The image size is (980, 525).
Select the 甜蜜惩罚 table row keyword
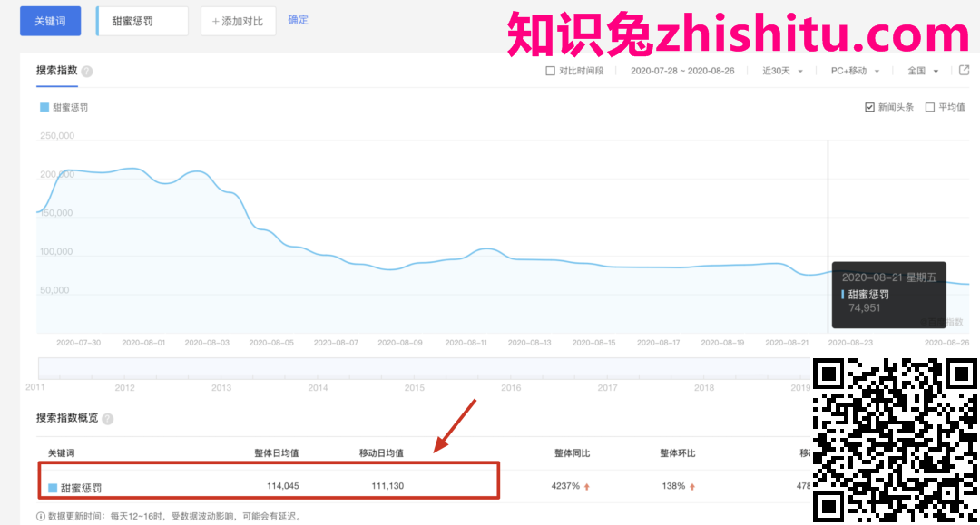point(81,488)
